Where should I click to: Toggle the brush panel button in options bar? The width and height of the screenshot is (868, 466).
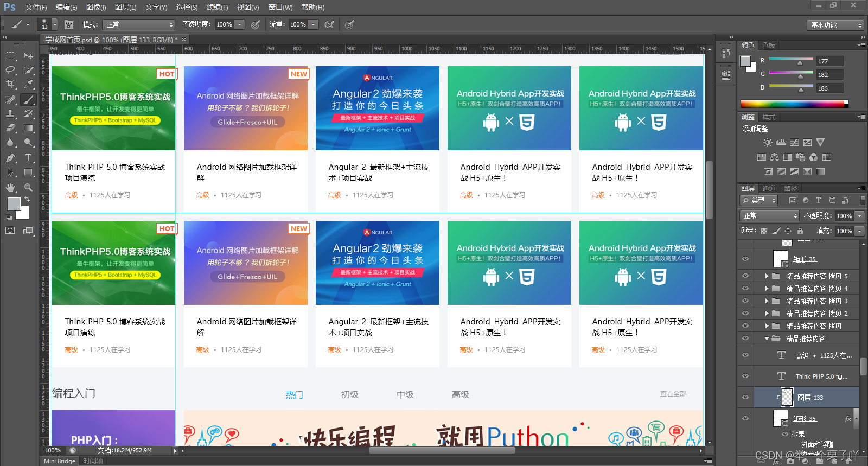pyautogui.click(x=69, y=24)
